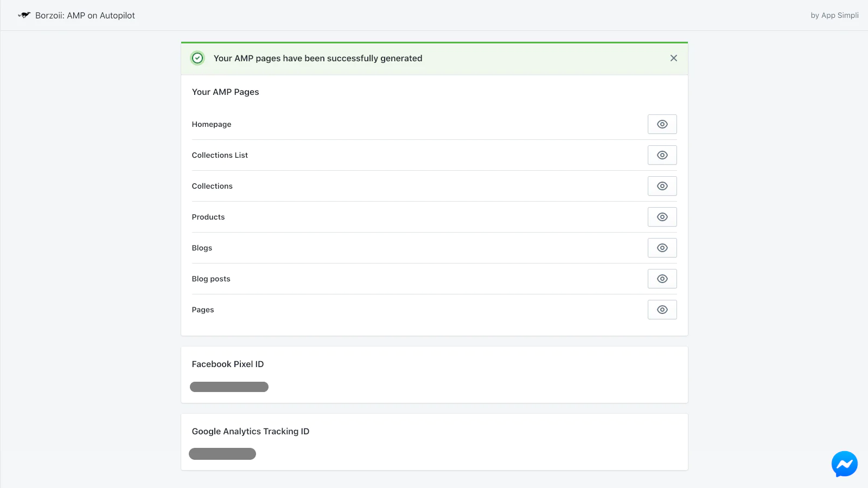Click the 'Blog posts' row label
This screenshot has width=868, height=488.
pyautogui.click(x=211, y=279)
